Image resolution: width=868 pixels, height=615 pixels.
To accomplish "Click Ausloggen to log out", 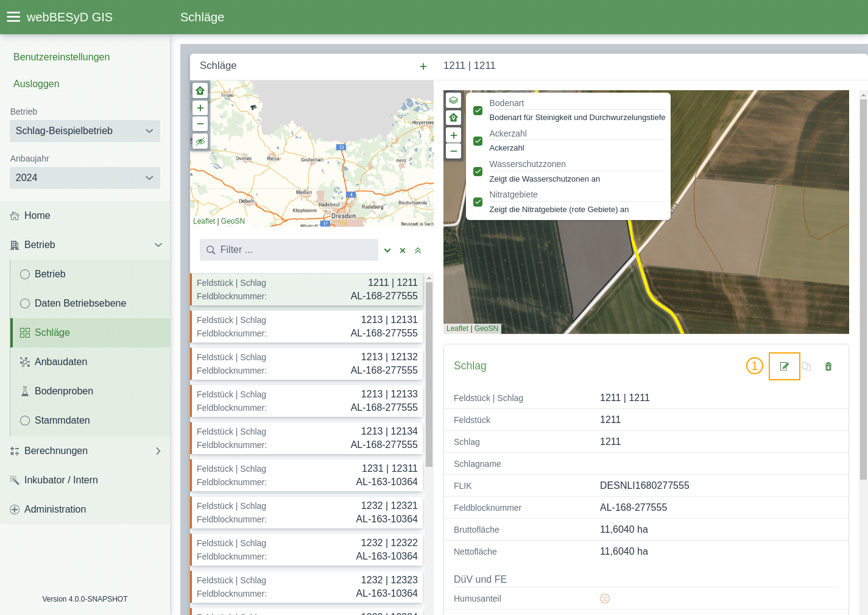I will [37, 84].
